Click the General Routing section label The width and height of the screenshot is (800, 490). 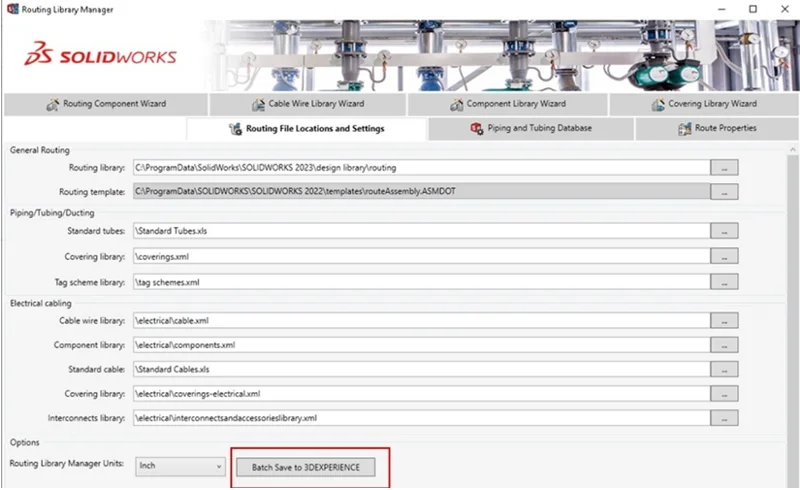[x=40, y=150]
